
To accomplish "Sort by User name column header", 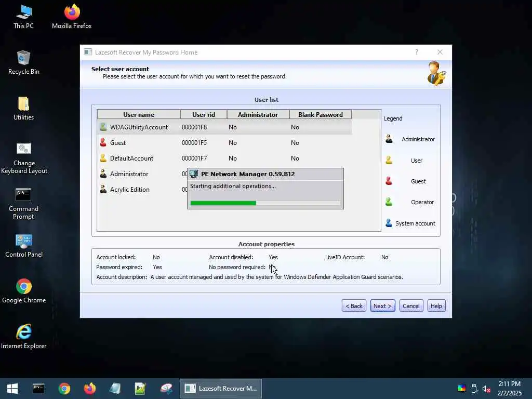I will point(138,115).
